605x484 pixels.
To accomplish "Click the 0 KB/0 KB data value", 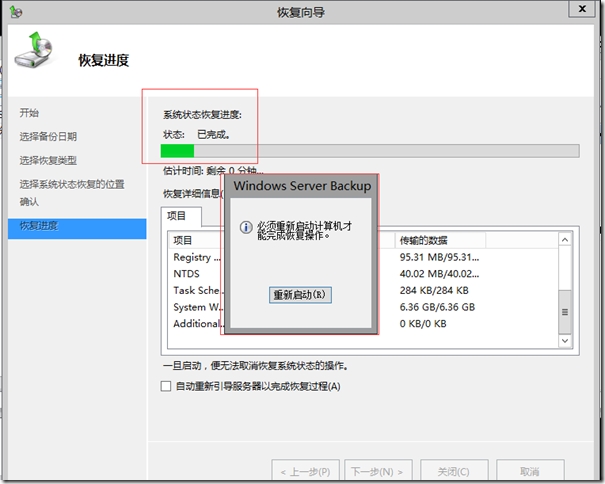I will [x=423, y=323].
